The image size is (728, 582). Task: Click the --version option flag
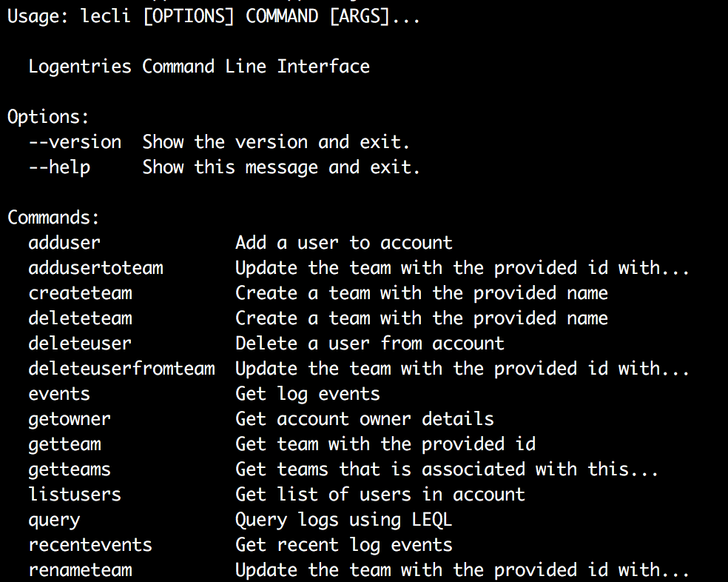75,142
